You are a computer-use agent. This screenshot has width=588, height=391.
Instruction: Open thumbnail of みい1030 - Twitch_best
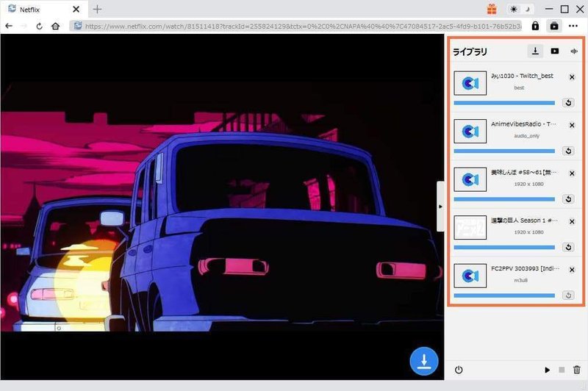pos(470,83)
